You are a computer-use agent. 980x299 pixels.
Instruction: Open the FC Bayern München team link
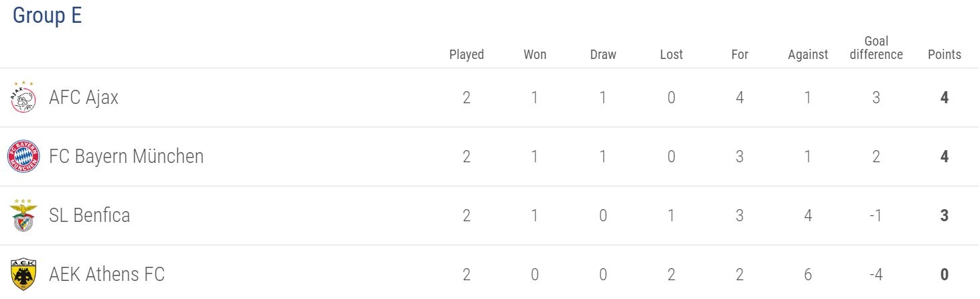click(127, 157)
